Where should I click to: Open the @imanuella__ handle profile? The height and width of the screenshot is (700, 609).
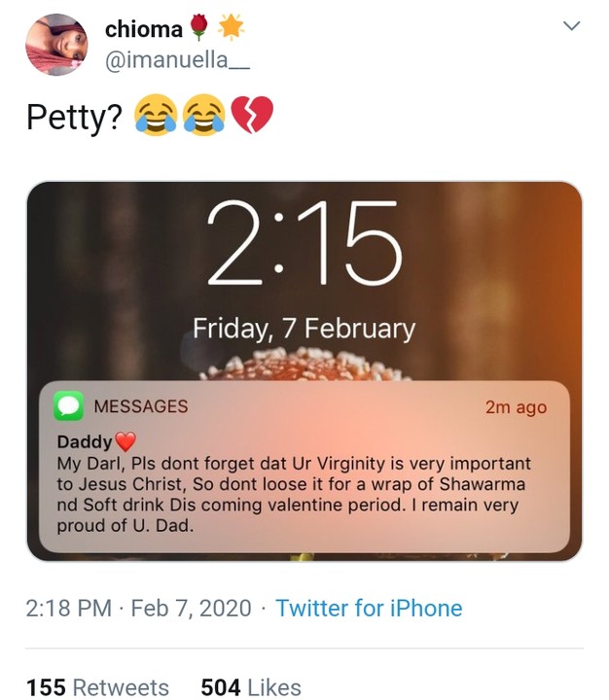177,59
